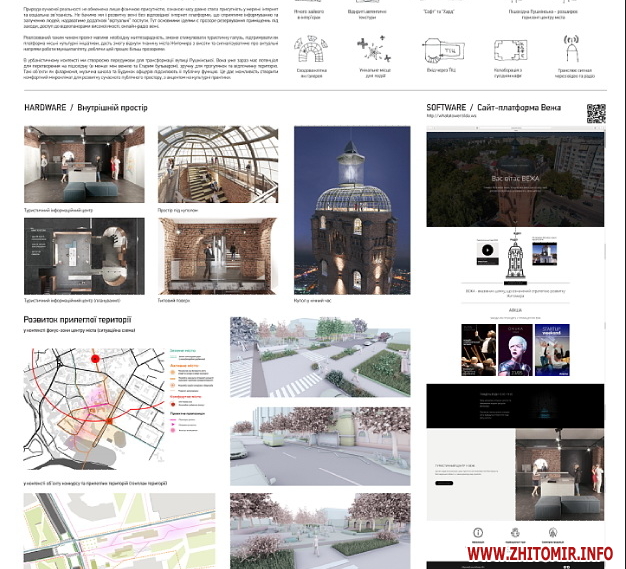Click the signal broadcast tower icon
Viewport: 626px width, 569px height.
coord(573,48)
